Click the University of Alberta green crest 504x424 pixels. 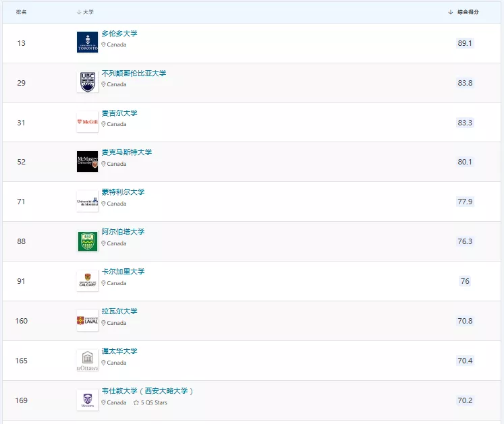click(x=88, y=241)
